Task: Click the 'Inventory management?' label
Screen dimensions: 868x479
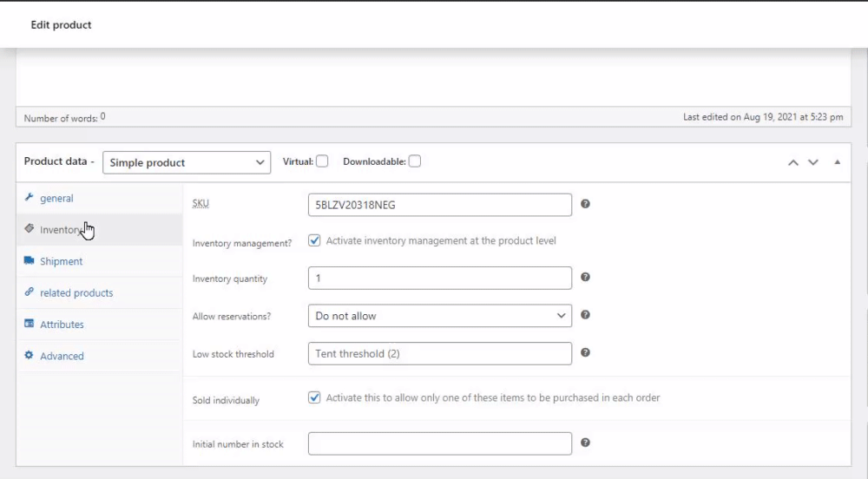Action: (x=242, y=243)
